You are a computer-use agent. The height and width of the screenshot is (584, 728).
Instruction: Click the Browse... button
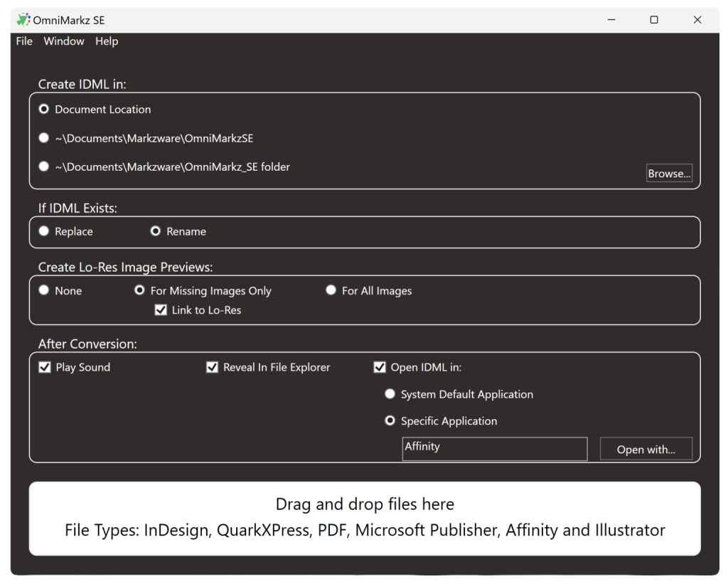coord(669,174)
